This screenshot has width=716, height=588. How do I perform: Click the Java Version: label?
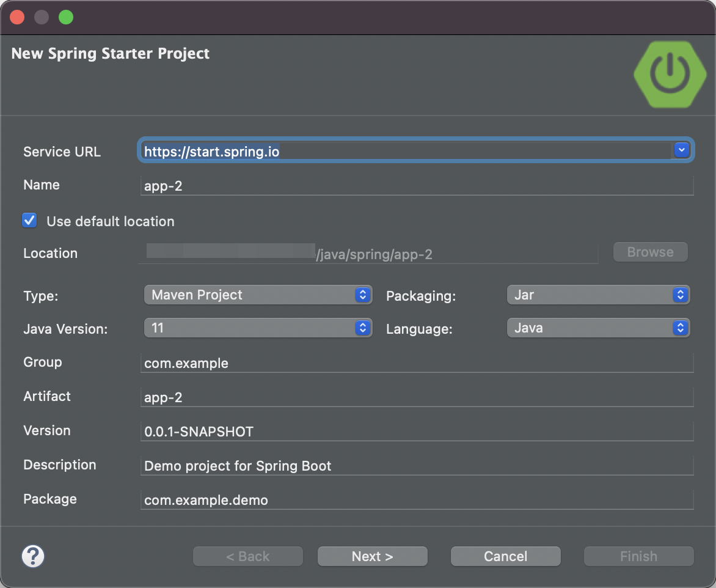click(x=66, y=329)
